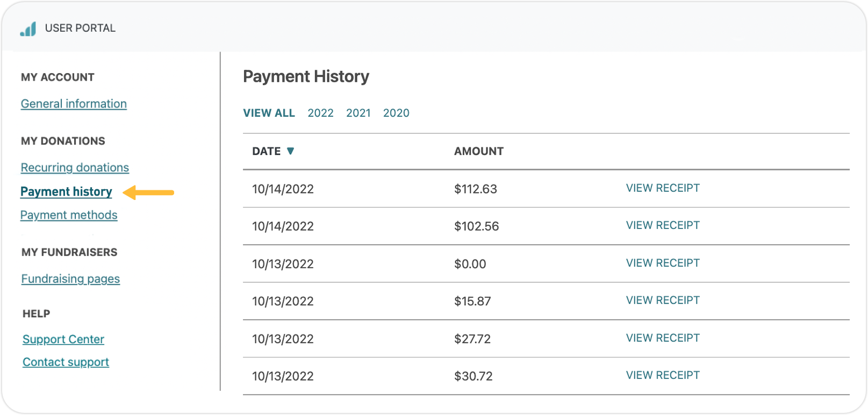Click the Contact support link
868x415 pixels.
(x=66, y=362)
